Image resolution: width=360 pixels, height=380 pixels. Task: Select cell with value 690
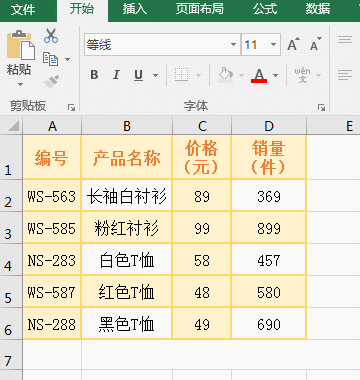(x=269, y=324)
